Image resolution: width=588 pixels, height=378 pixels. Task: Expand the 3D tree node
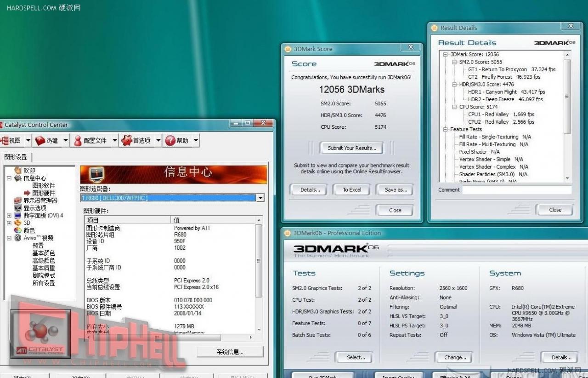tap(9, 223)
